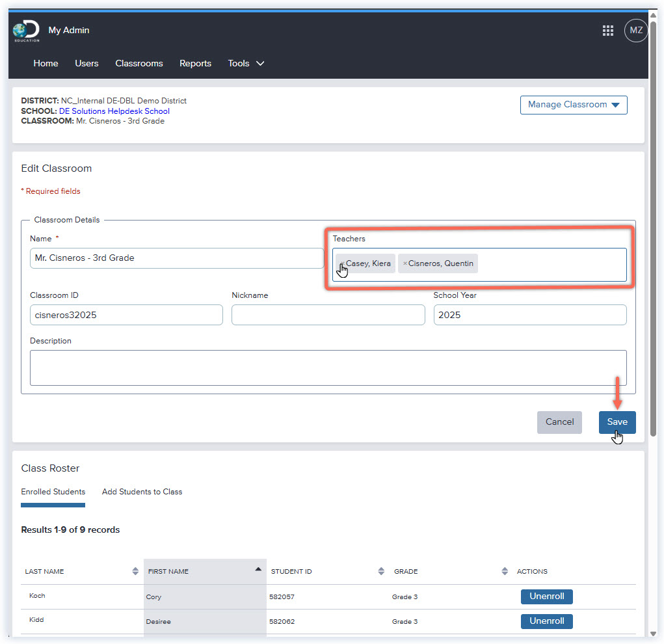Select the Enrolled Students tab
Viewport: 664px width, 644px height.
point(53,492)
